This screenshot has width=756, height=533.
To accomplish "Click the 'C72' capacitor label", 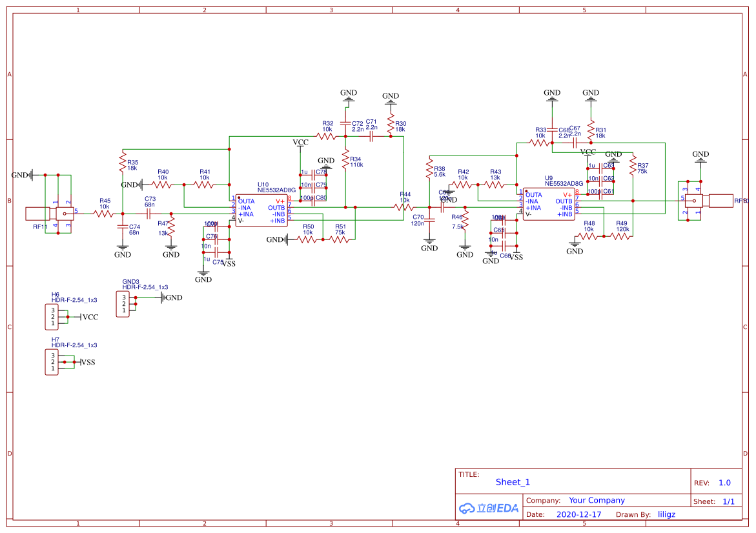I will (357, 124).
